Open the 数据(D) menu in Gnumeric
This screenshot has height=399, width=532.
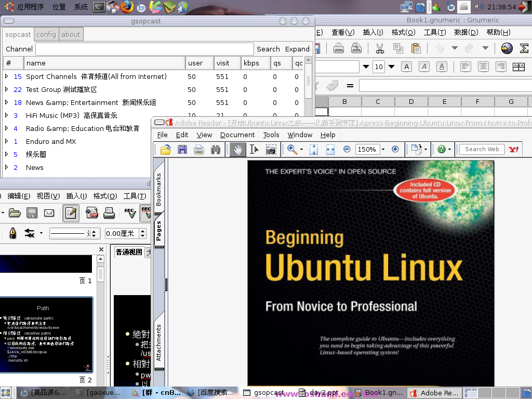point(466,32)
